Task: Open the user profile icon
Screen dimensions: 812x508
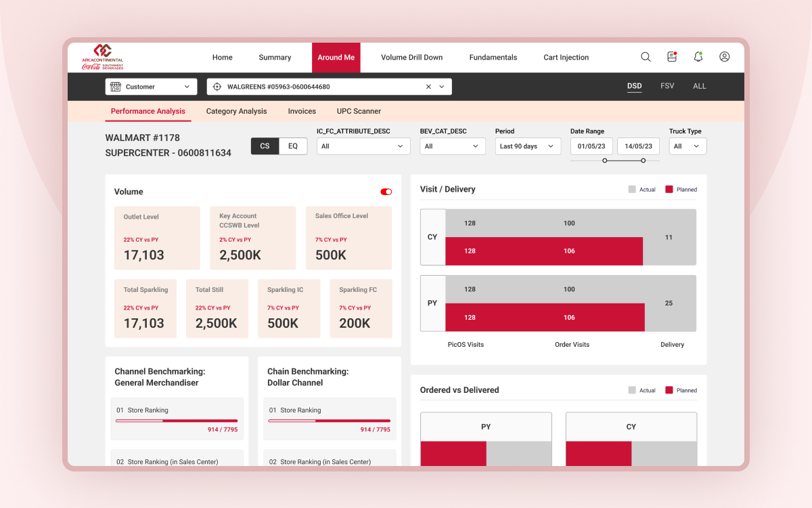Action: pos(724,57)
